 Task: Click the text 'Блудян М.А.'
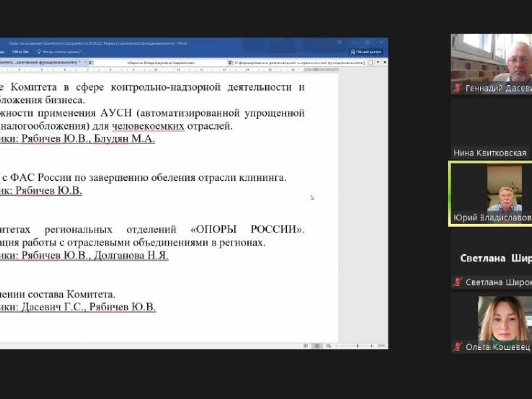click(124, 139)
